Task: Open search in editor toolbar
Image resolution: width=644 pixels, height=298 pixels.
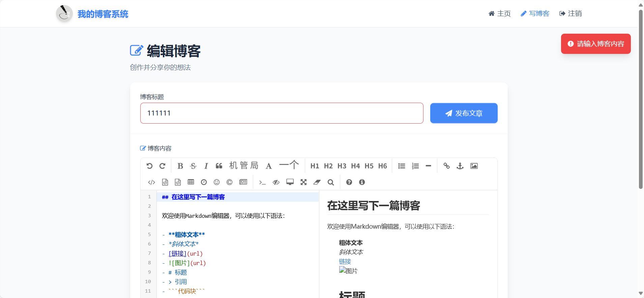Action: pos(331,182)
